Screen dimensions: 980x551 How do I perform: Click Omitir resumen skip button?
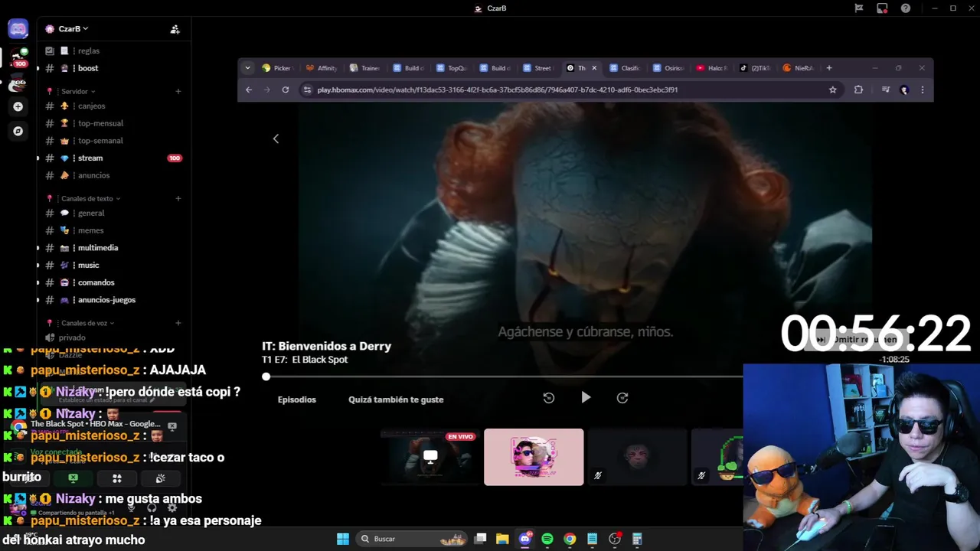[857, 339]
